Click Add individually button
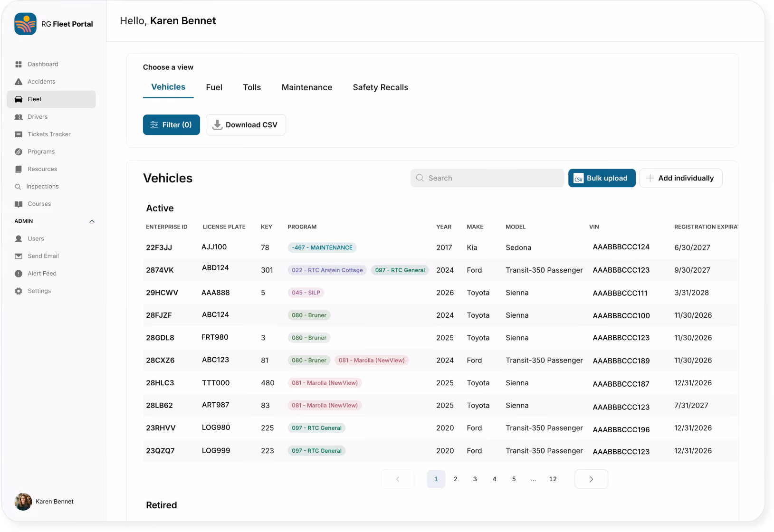 point(681,178)
